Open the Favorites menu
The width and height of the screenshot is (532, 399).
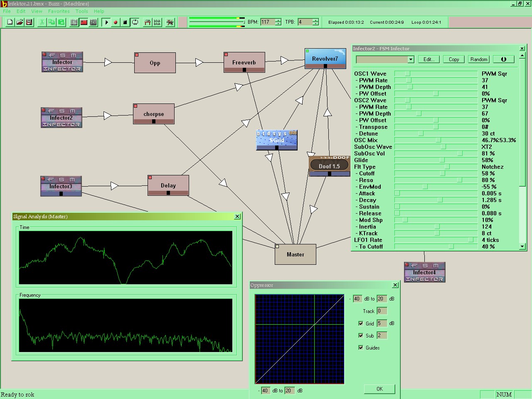click(59, 11)
